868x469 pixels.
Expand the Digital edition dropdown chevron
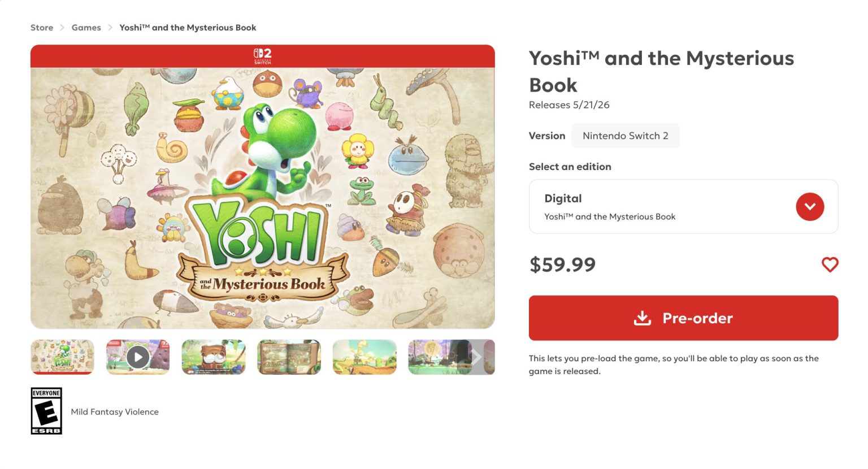click(810, 207)
